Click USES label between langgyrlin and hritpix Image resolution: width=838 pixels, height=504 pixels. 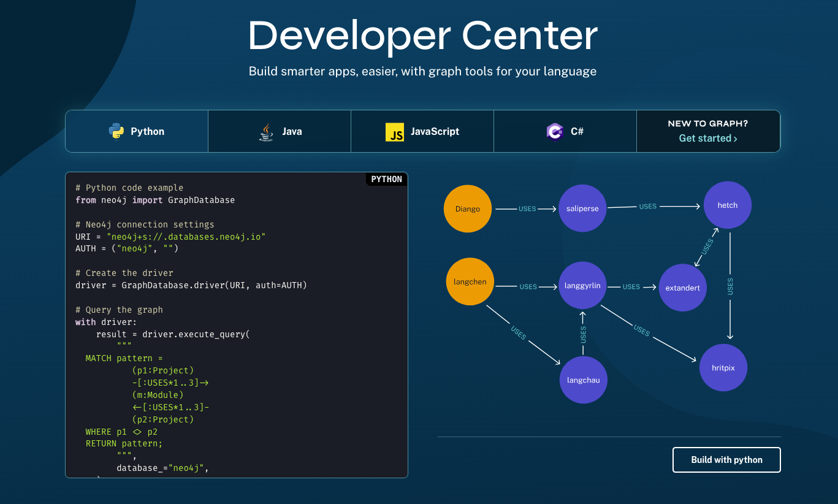(642, 330)
